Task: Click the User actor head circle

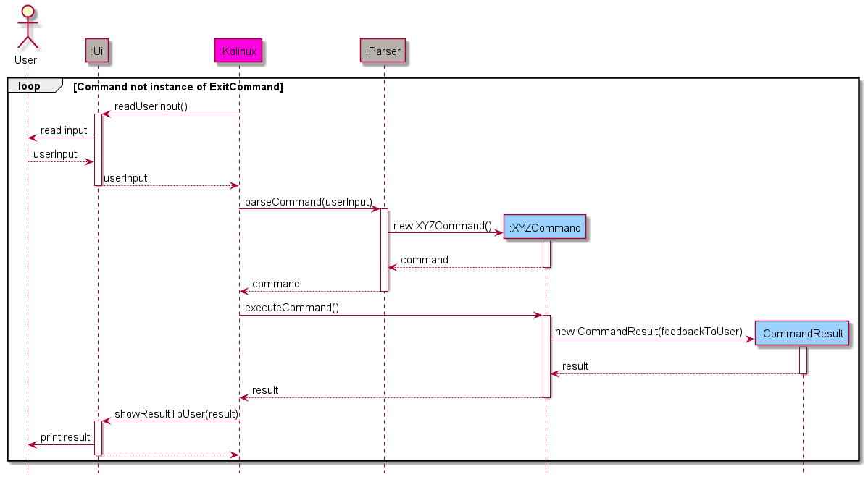Action: point(27,10)
